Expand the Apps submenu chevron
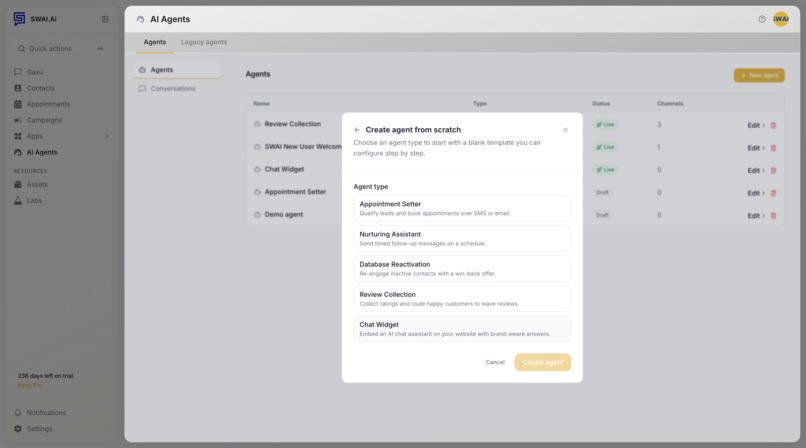Viewport: 806px width, 448px height. click(107, 136)
